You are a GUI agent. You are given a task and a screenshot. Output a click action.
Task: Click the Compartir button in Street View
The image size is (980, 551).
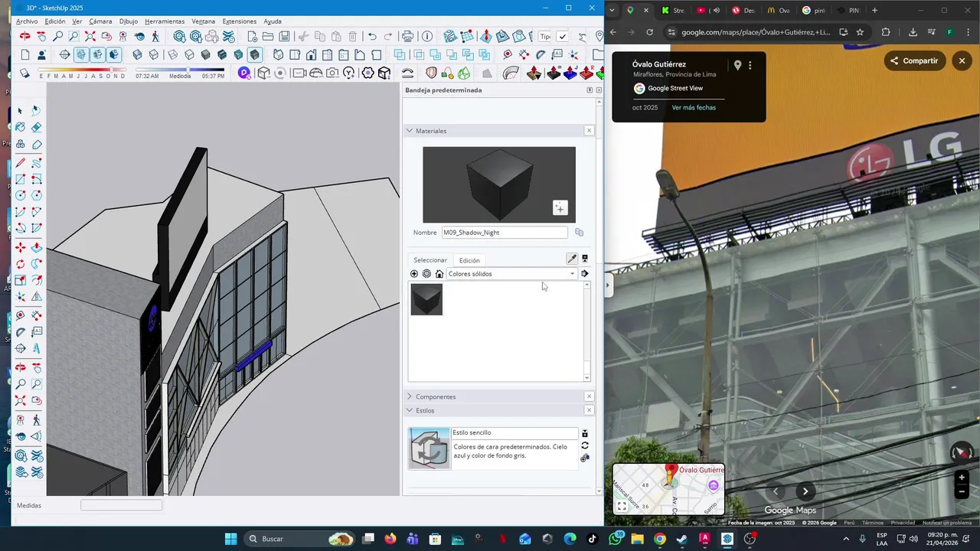coord(914,60)
